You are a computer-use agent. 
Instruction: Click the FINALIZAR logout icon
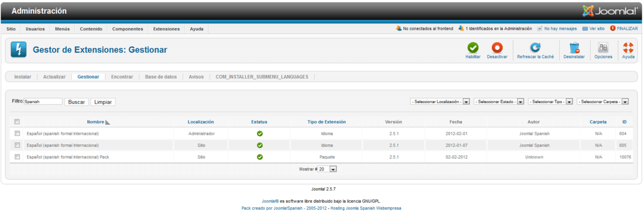pos(613,28)
